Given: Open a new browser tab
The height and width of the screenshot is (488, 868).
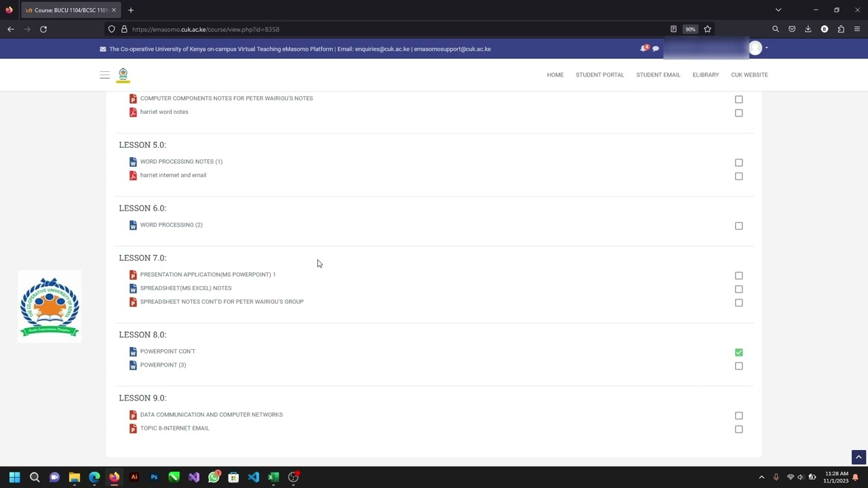Looking at the screenshot, I should tap(131, 10).
